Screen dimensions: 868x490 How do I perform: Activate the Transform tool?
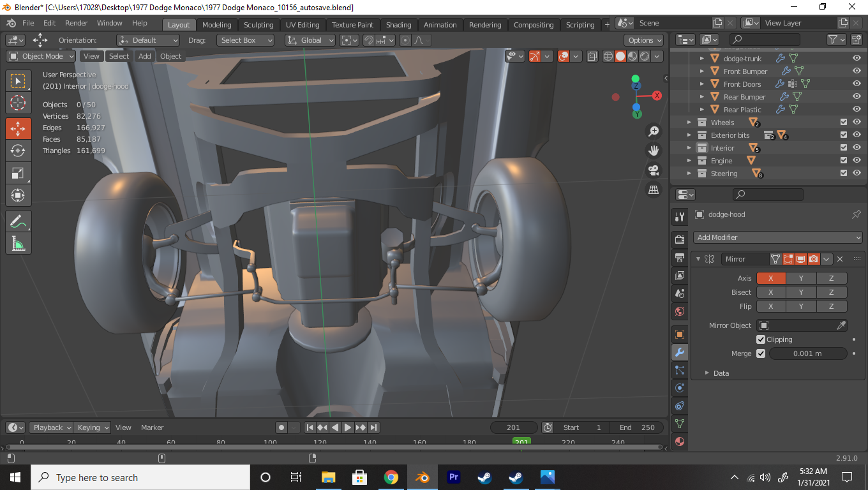(x=18, y=195)
